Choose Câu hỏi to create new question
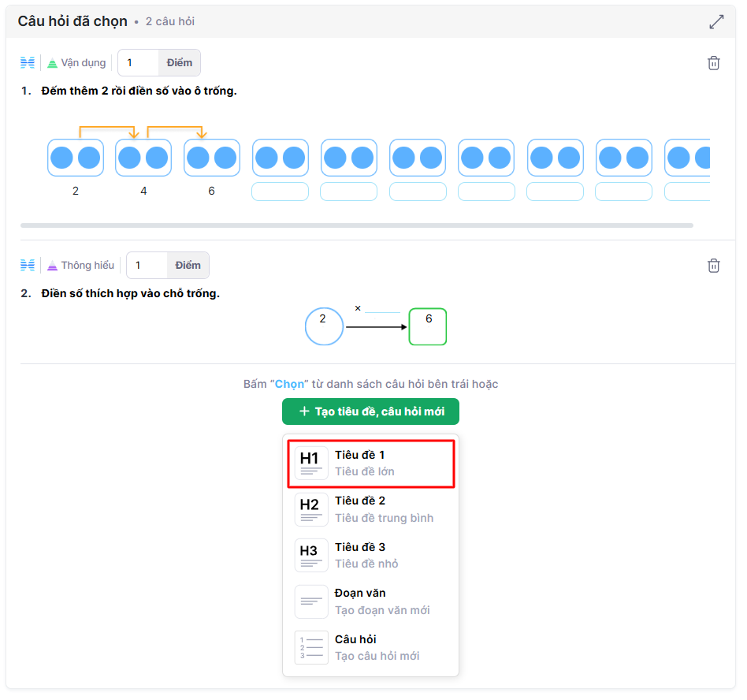 370,648
